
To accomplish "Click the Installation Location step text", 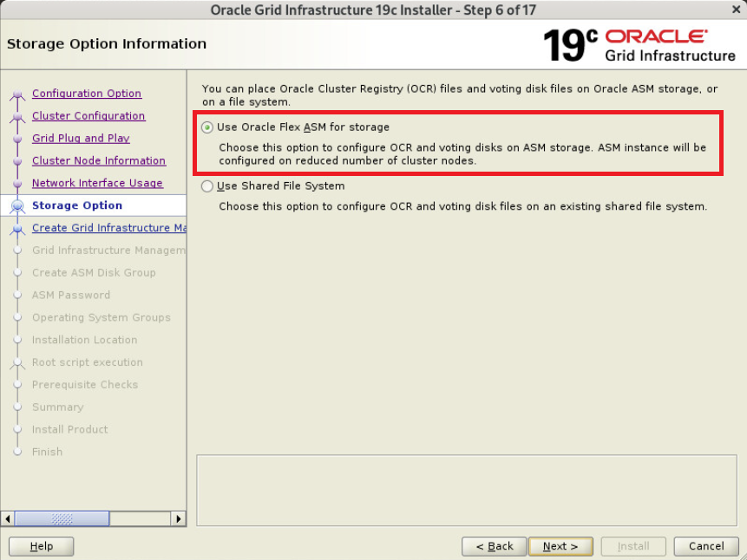I will click(x=84, y=340).
